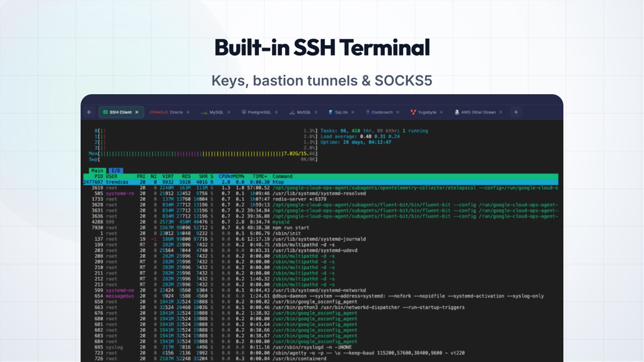Select the MsSQL tab
Image resolution: width=644 pixels, height=362 pixels.
point(303,112)
